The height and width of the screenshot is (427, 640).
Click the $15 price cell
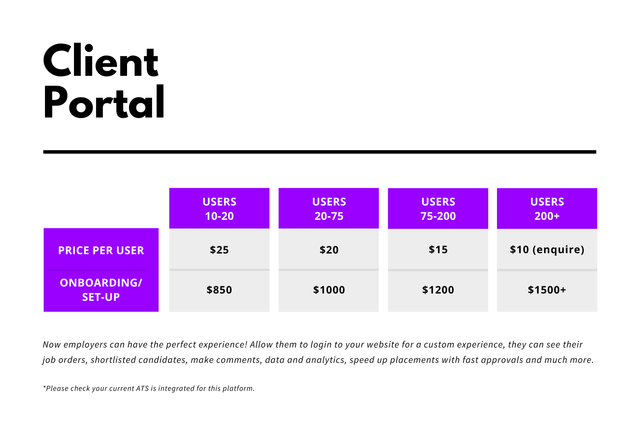[438, 249]
